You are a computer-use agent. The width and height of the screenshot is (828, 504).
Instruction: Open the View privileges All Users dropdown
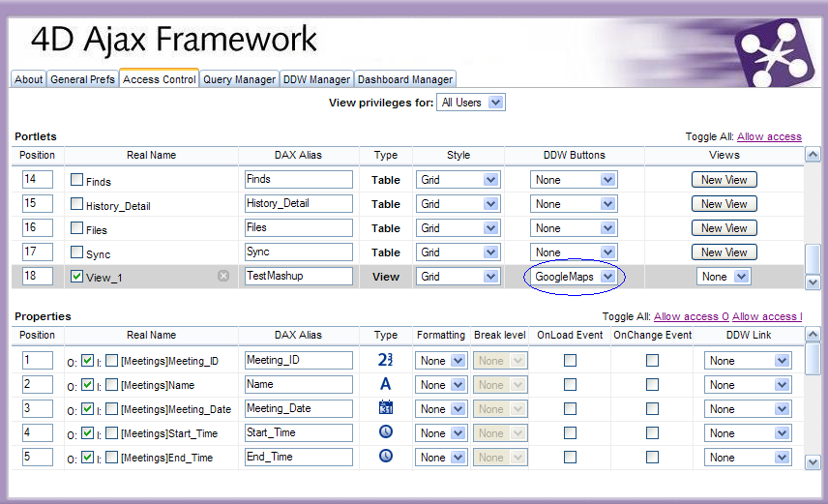[x=470, y=103]
